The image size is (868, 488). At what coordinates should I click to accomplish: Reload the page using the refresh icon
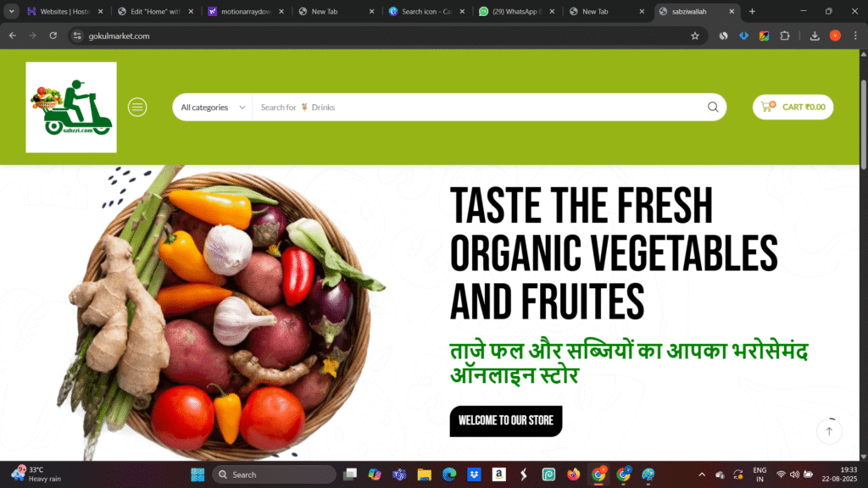(53, 36)
